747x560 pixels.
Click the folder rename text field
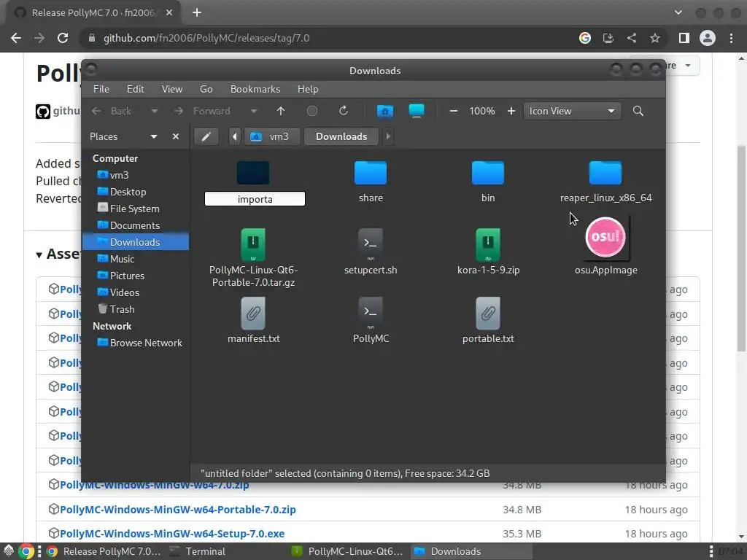click(x=255, y=199)
